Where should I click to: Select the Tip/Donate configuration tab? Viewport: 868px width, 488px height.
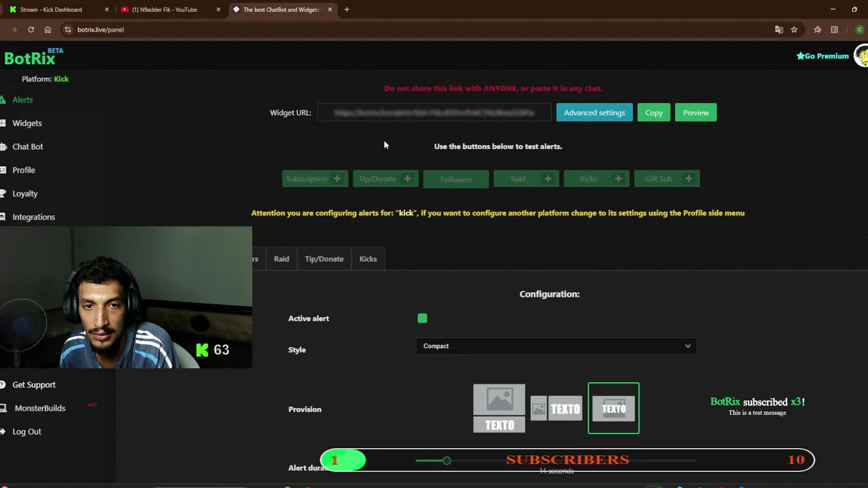(x=324, y=259)
